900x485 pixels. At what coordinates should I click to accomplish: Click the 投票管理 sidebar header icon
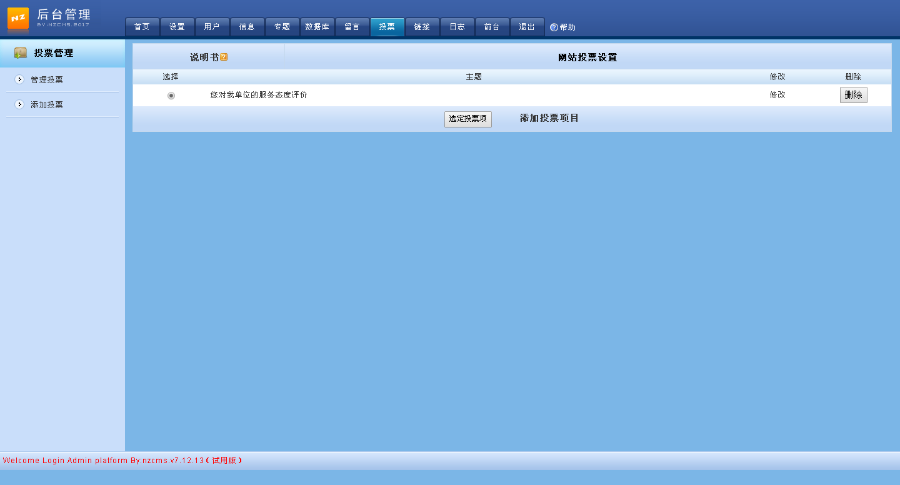(x=21, y=53)
